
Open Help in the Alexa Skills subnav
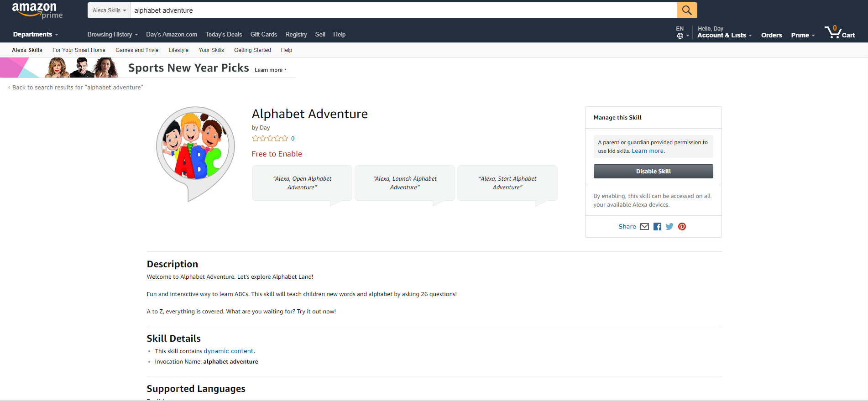pyautogui.click(x=287, y=50)
